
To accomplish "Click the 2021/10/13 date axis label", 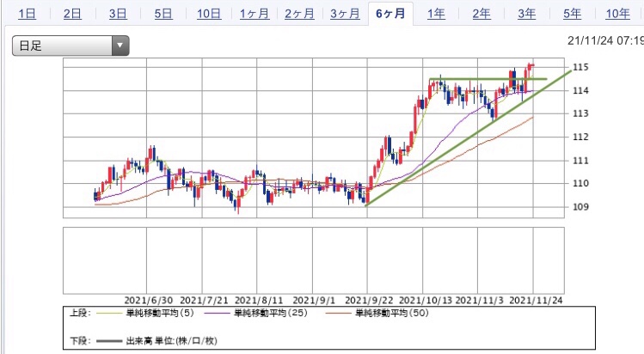I will pos(426,300).
